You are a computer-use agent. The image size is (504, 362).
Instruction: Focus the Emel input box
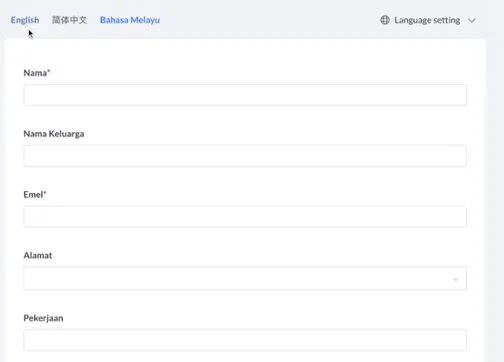(x=245, y=217)
